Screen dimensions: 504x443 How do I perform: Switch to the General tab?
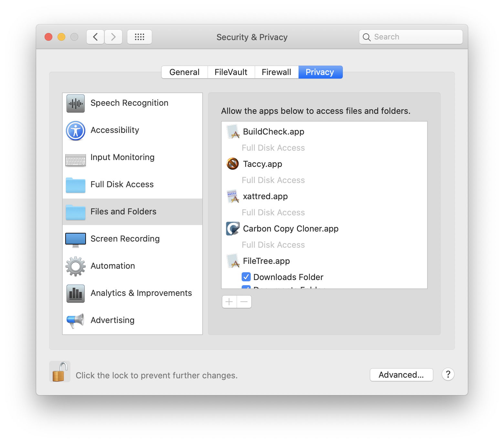click(184, 72)
